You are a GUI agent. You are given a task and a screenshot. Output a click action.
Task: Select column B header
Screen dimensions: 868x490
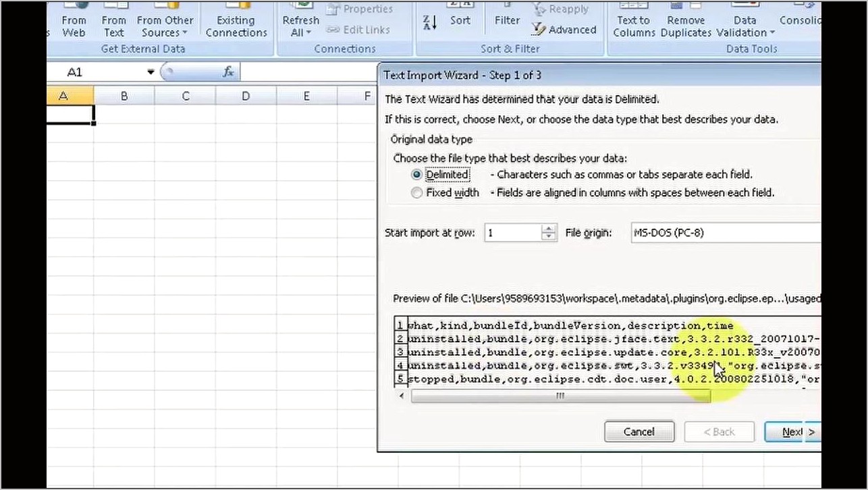pos(124,97)
